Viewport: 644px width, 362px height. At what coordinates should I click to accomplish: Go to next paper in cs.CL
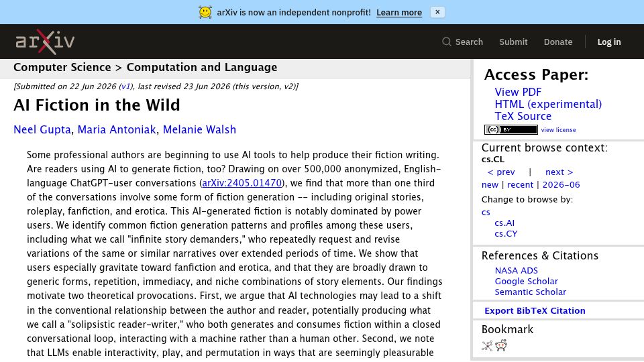(559, 172)
